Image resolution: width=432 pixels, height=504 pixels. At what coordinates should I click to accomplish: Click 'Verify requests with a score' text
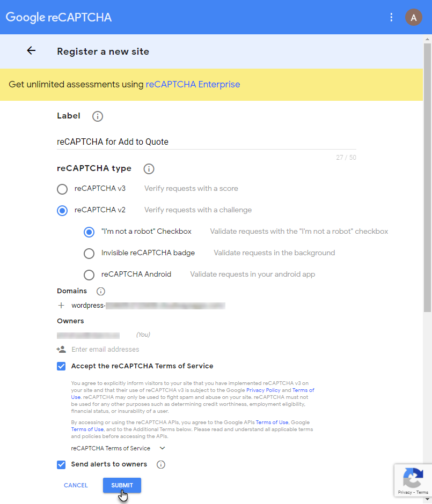pyautogui.click(x=191, y=188)
